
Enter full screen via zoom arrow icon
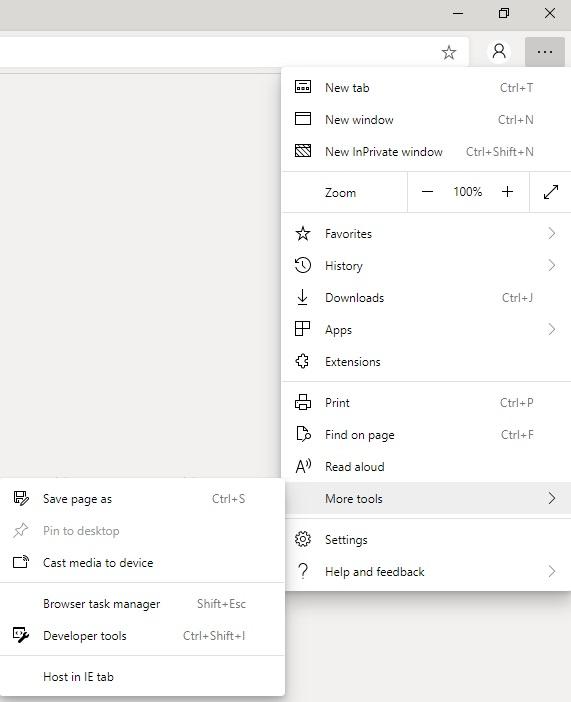click(x=551, y=192)
